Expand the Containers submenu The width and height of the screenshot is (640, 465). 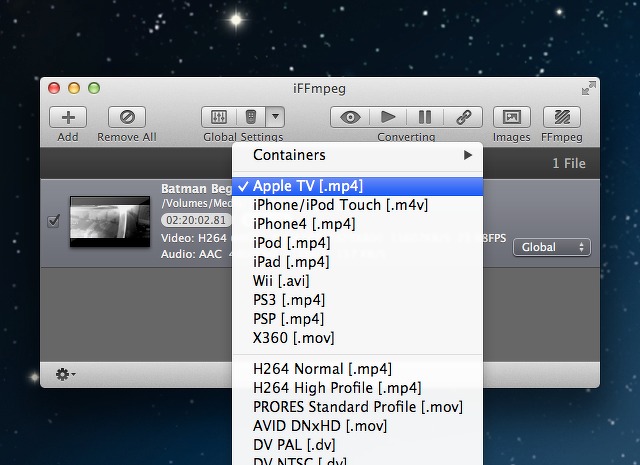point(357,155)
